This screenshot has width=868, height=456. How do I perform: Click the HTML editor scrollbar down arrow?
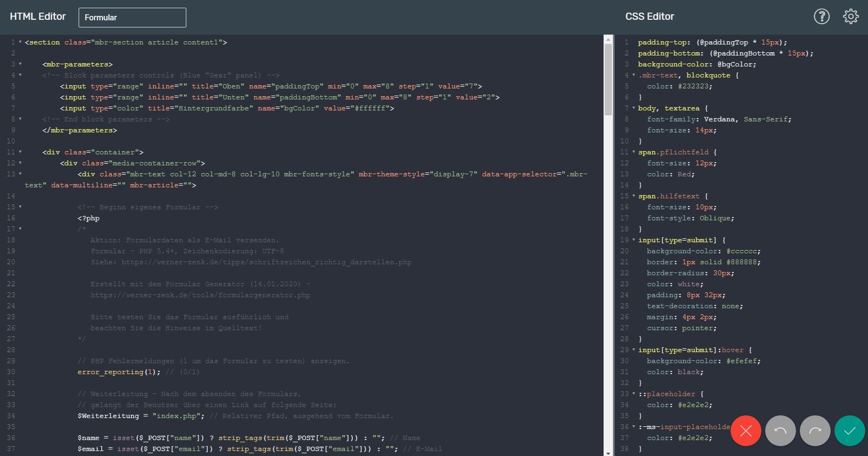(608, 452)
